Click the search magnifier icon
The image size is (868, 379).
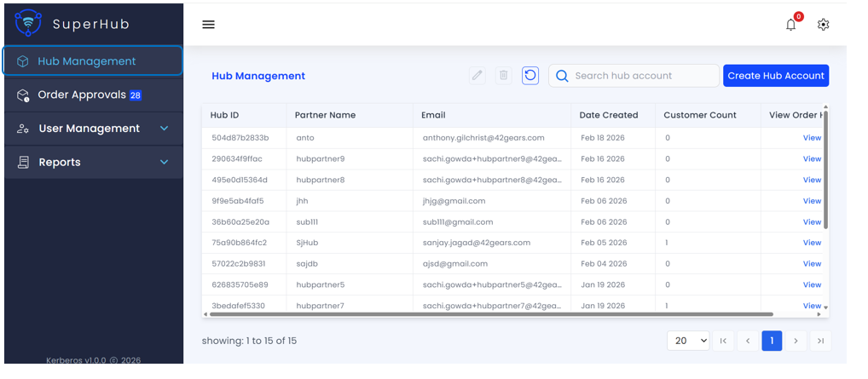[x=562, y=76]
